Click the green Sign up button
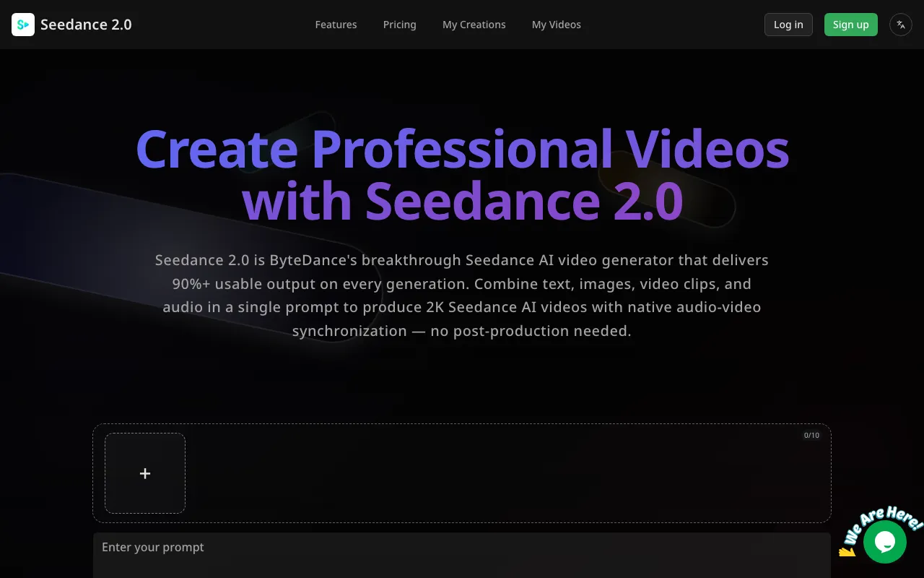 tap(851, 25)
